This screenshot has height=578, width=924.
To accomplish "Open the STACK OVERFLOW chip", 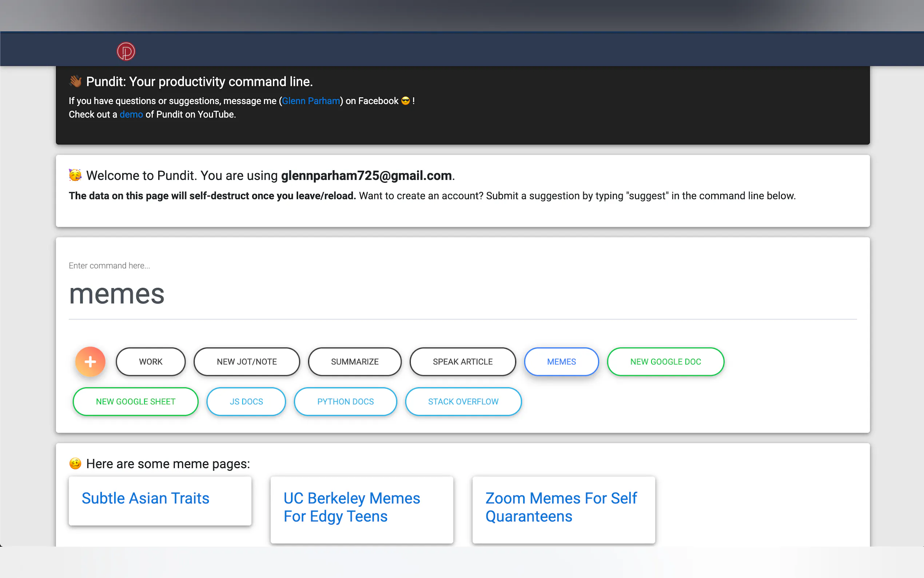I will [463, 401].
